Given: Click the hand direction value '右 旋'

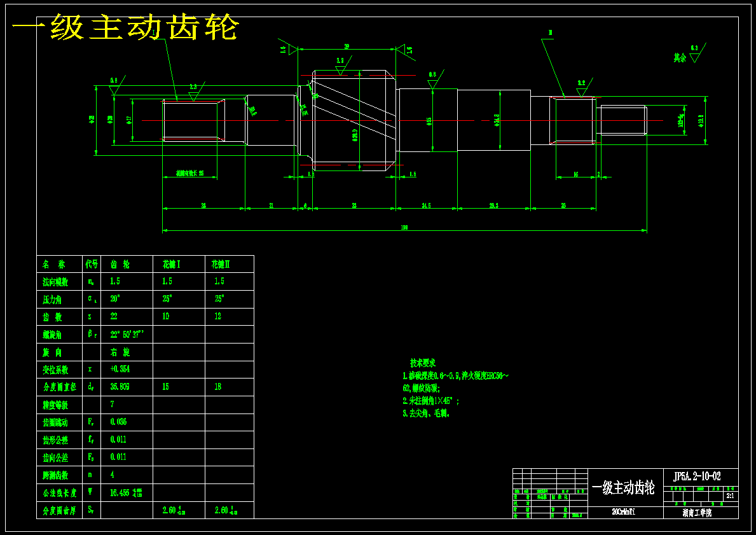Looking at the screenshot, I should point(121,352).
